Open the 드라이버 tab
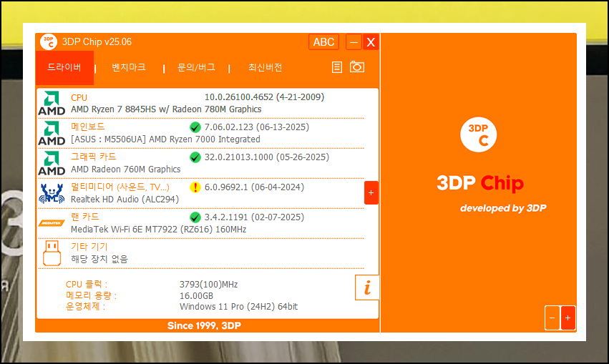Image resolution: width=609 pixels, height=364 pixels. (x=64, y=67)
